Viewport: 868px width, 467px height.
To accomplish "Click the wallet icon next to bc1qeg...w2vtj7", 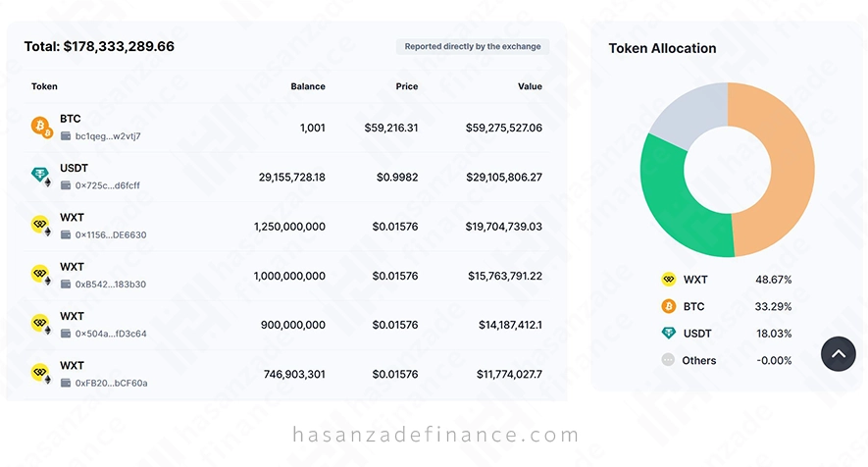I will coord(66,136).
